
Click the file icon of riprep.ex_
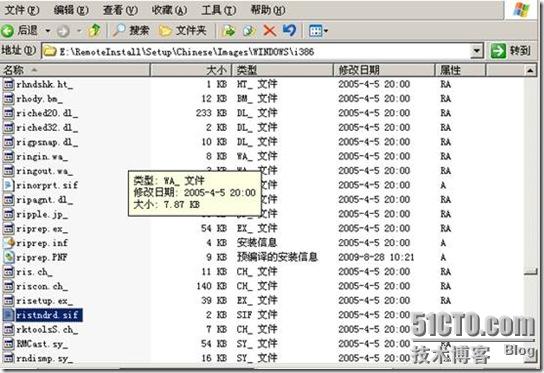coord(8,229)
